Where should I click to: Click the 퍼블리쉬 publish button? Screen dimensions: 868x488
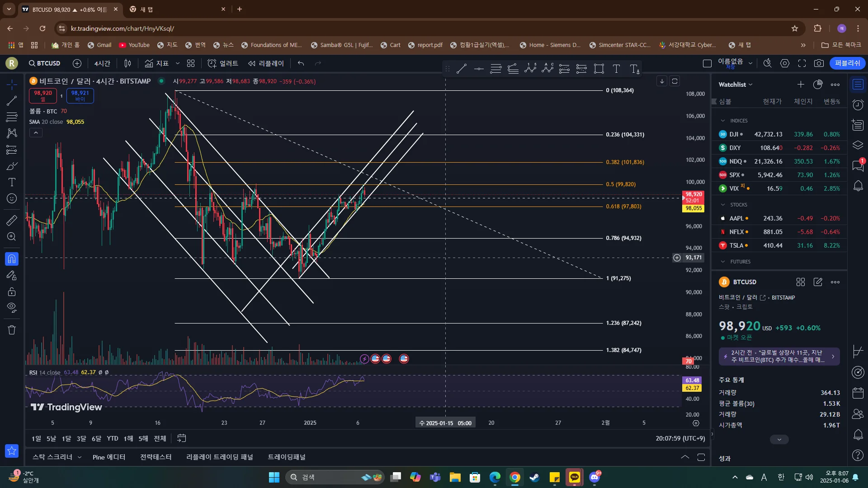847,63
